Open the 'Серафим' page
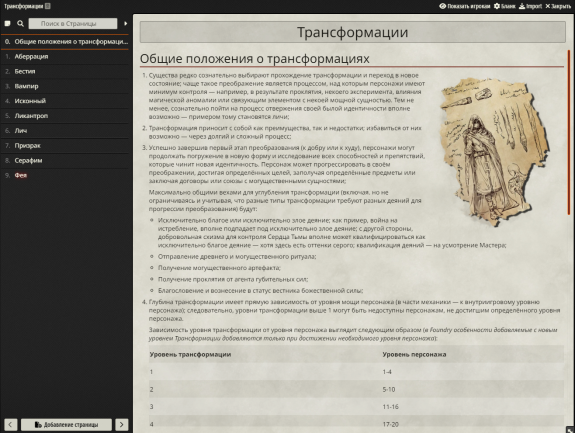Viewport: 575px width, 433px height. (65, 160)
